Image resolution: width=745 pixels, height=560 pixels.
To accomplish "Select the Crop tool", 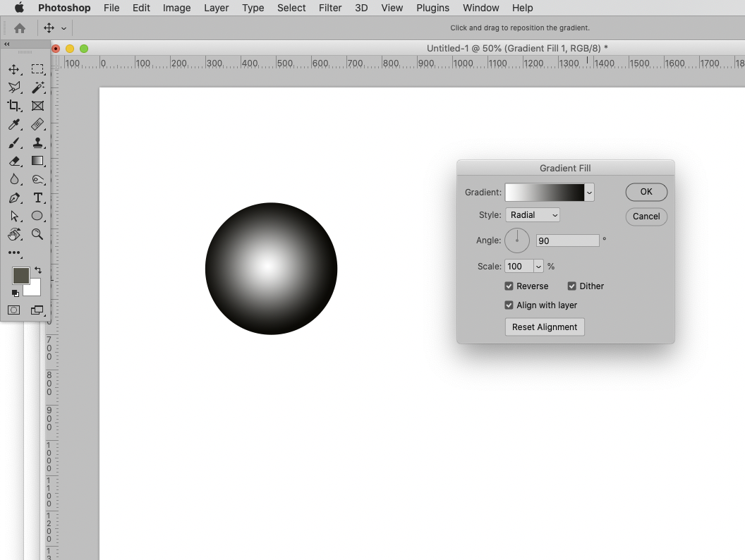I will point(14,106).
